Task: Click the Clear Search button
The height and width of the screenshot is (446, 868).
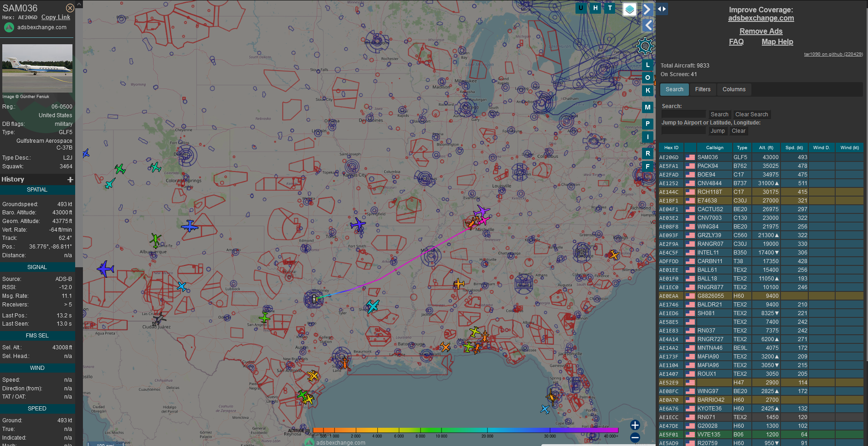Action: (x=751, y=114)
